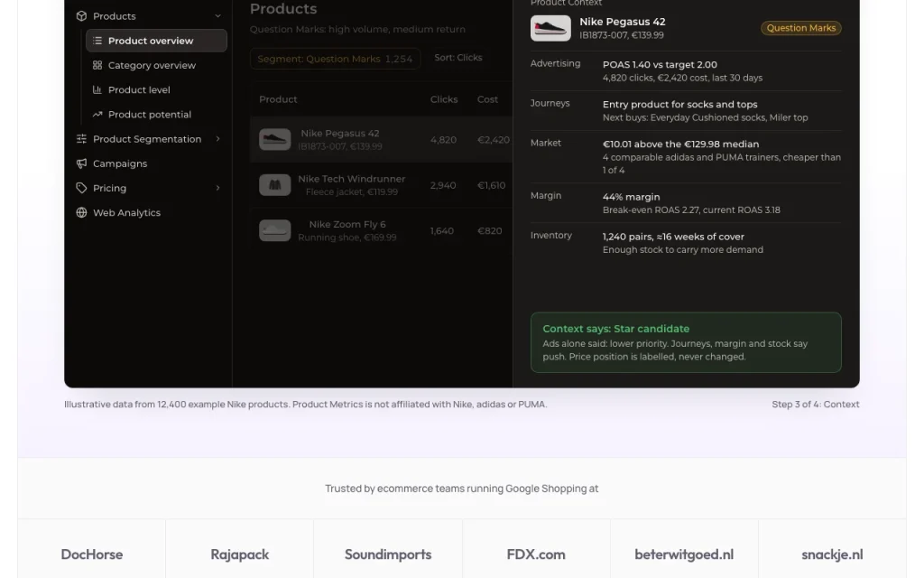
Task: Click the 4,820 clicks table cell
Action: tap(443, 140)
